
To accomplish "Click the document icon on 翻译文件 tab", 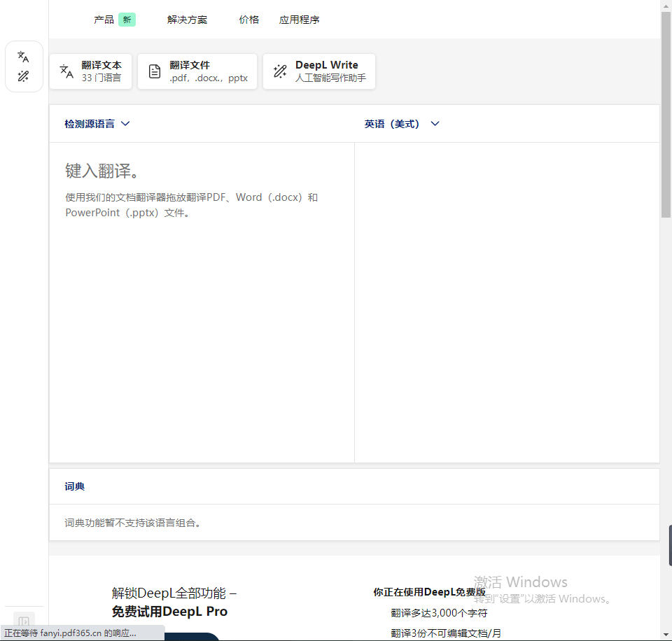I will pos(155,71).
